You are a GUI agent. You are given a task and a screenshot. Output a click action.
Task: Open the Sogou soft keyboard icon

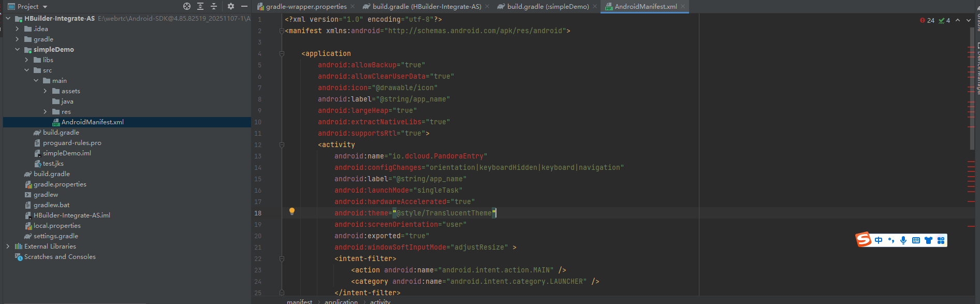click(916, 240)
